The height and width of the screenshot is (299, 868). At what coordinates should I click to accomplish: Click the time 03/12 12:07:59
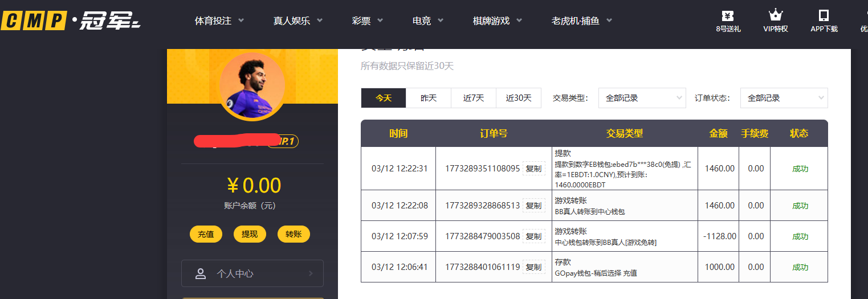click(x=400, y=236)
